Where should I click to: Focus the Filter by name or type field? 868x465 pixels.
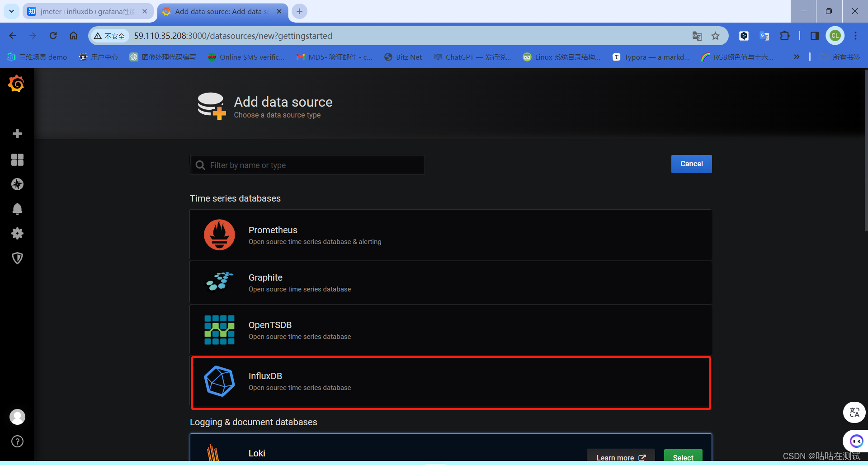click(307, 165)
